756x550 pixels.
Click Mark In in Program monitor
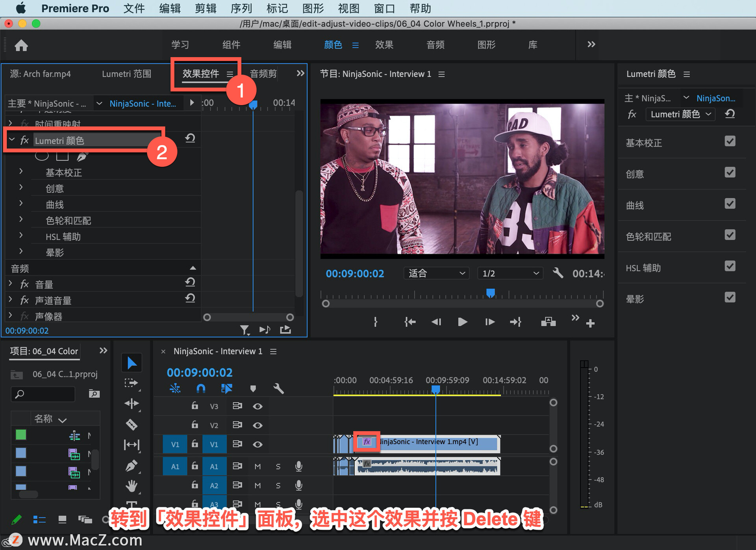coord(375,322)
